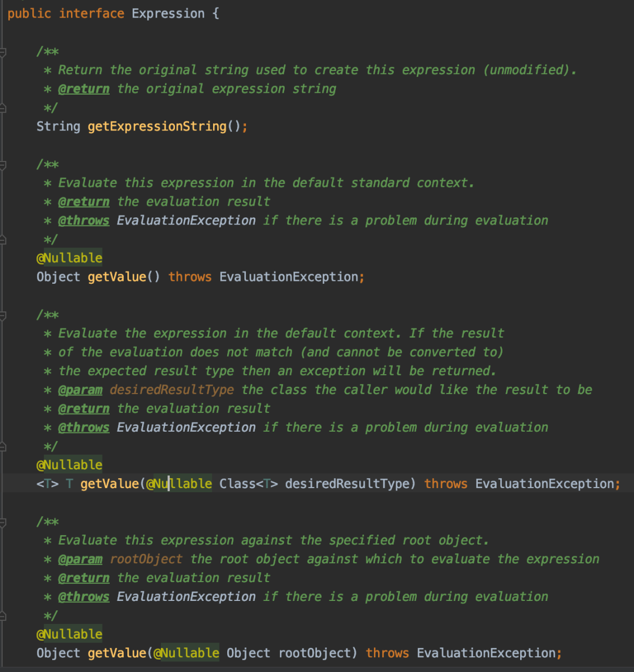Click the String return type of getExpressionString
Viewport: 634px width, 672px height.
58,126
